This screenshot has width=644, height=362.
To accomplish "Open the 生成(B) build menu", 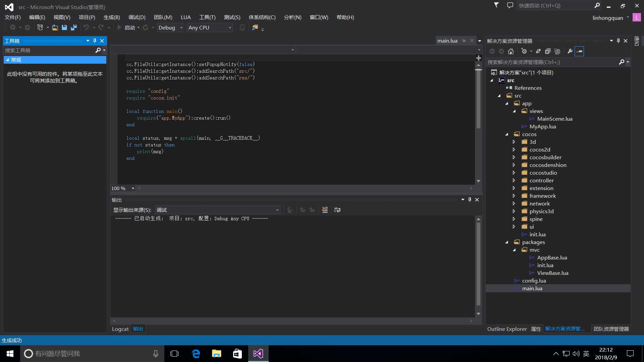I will (x=112, y=17).
